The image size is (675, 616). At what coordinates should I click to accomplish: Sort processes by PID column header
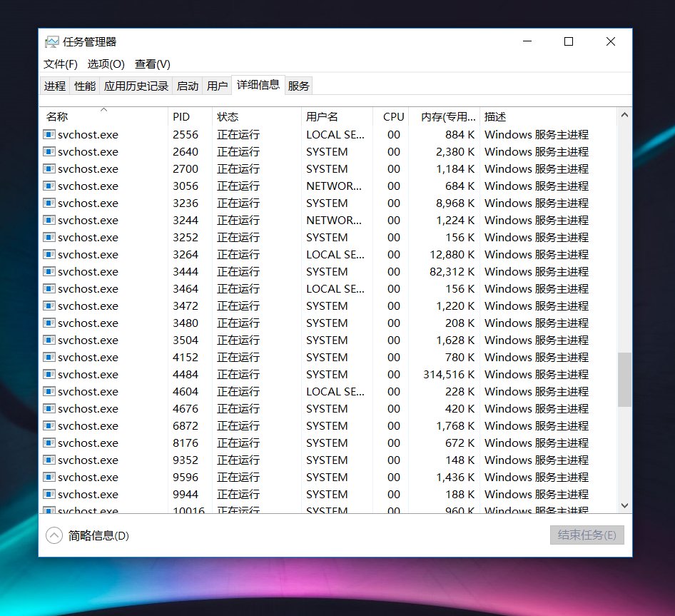pyautogui.click(x=190, y=117)
